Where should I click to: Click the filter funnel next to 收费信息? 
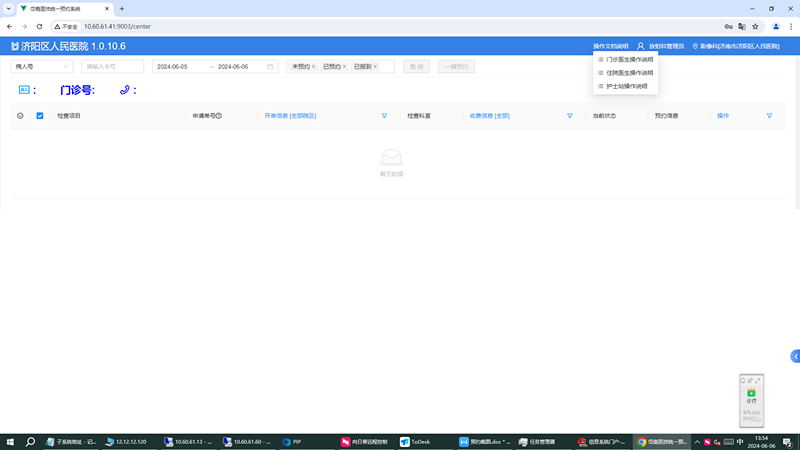coord(569,116)
